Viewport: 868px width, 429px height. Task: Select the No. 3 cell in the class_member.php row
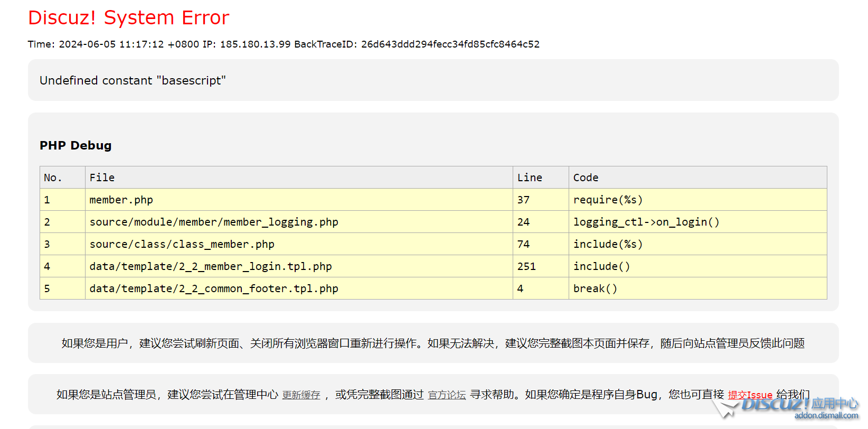coord(62,244)
